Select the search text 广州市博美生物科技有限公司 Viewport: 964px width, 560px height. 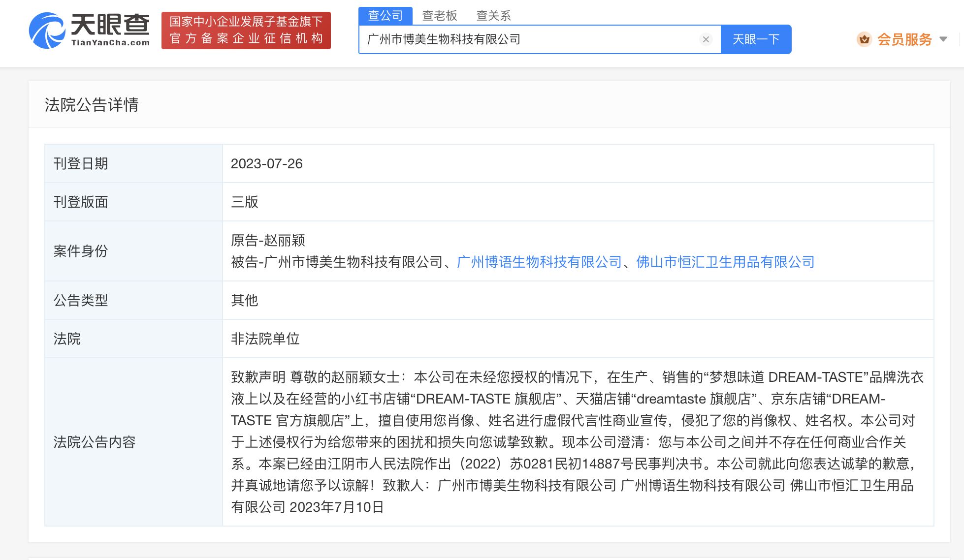tap(442, 39)
